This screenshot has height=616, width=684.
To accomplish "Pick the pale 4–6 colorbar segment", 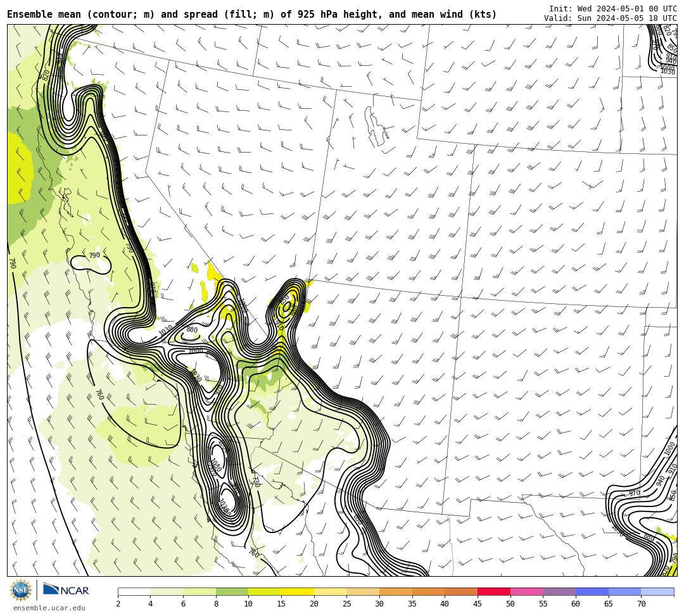I will (x=167, y=591).
